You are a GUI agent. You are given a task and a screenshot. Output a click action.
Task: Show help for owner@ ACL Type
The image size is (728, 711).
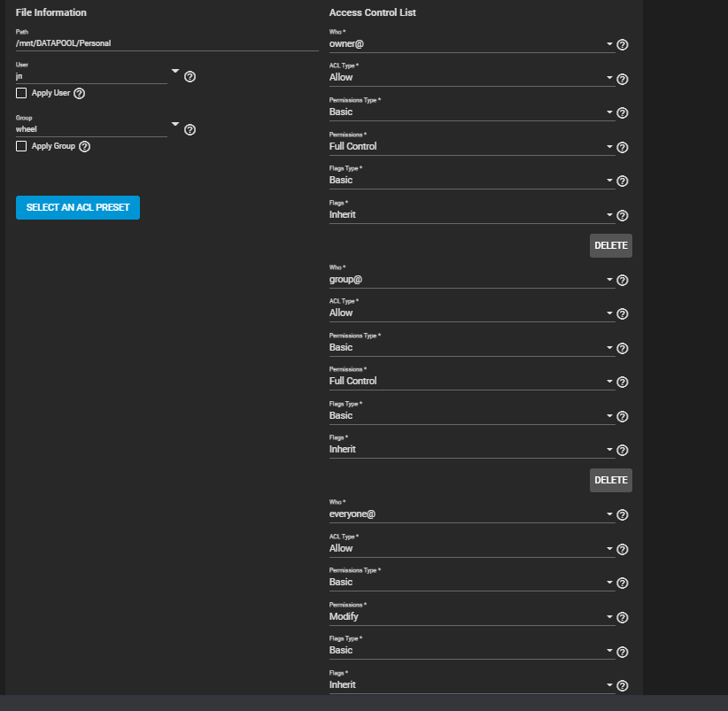point(622,80)
